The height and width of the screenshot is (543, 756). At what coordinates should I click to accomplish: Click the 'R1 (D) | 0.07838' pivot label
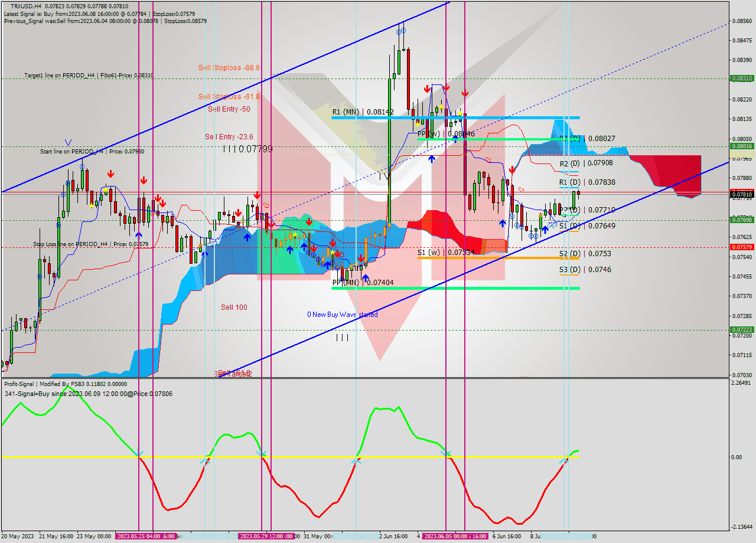pos(588,182)
